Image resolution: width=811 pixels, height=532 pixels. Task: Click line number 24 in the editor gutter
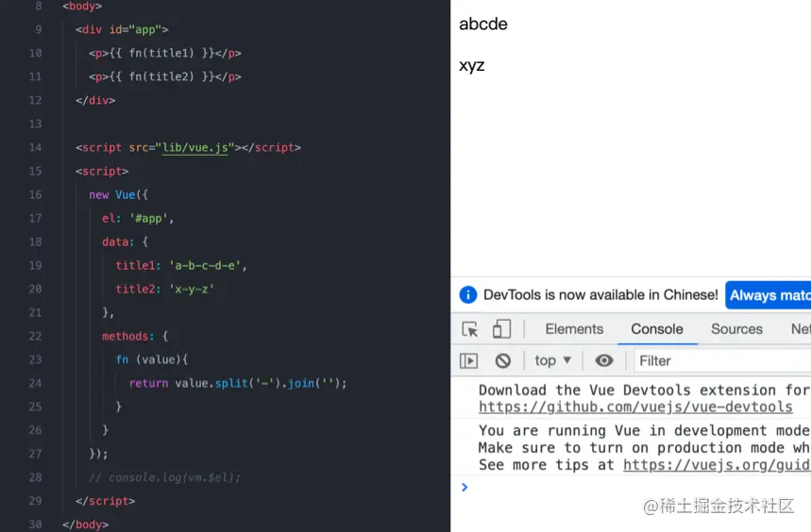pos(35,383)
